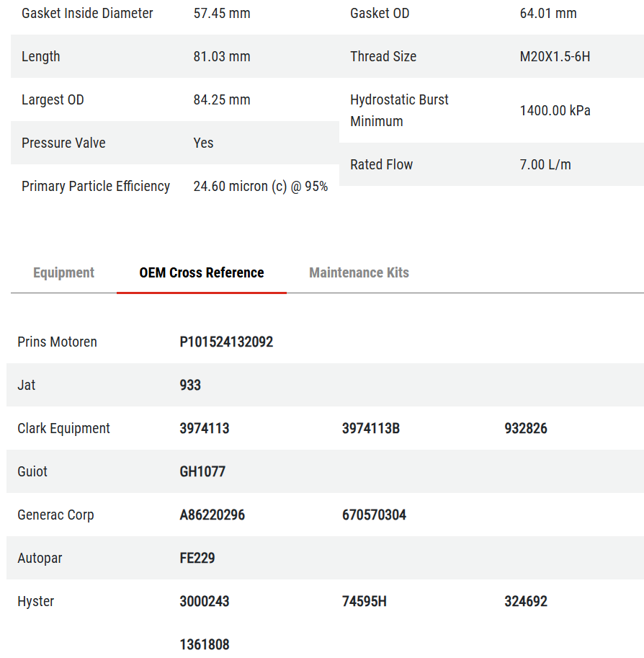Click Clark Equipment part 932826

pos(526,428)
